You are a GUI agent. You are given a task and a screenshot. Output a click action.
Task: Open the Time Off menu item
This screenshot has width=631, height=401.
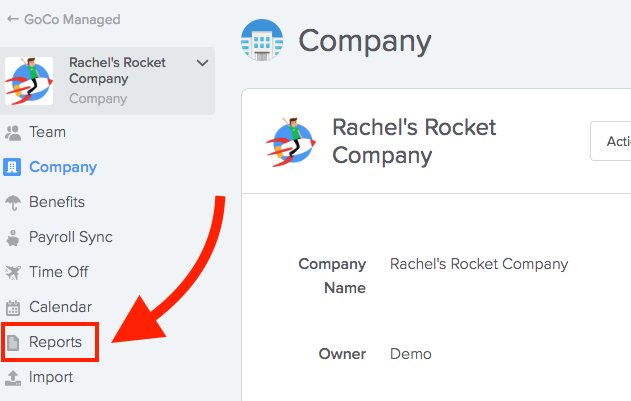(59, 272)
